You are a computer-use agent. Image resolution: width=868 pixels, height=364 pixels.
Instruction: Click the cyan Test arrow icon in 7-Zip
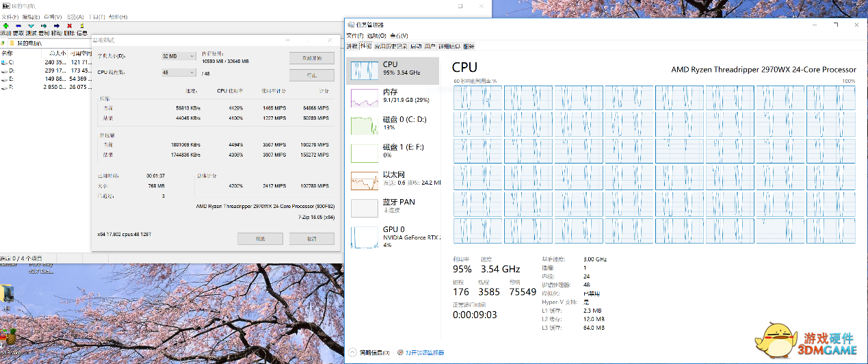(31, 25)
